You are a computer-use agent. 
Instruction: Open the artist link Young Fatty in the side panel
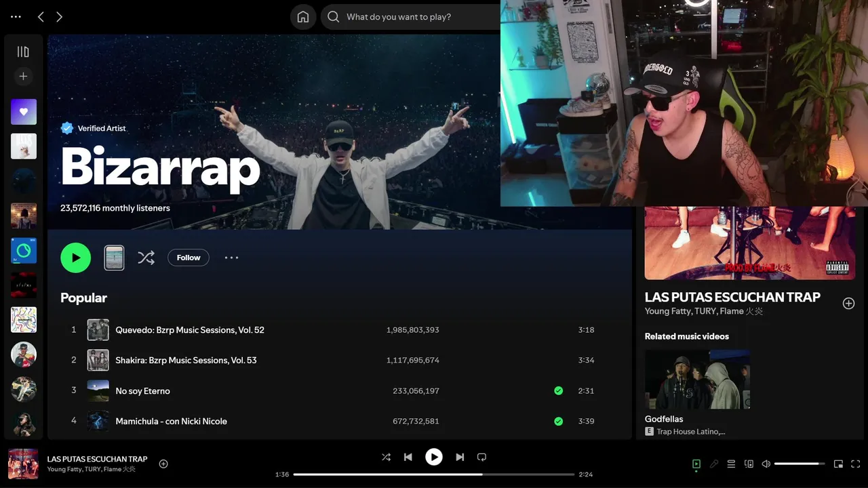pyautogui.click(x=667, y=311)
